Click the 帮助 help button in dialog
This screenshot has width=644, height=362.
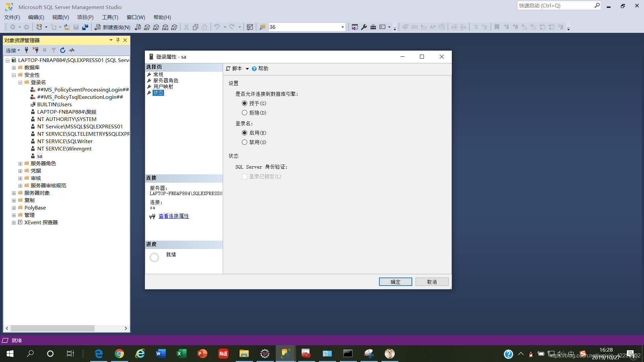pos(260,69)
